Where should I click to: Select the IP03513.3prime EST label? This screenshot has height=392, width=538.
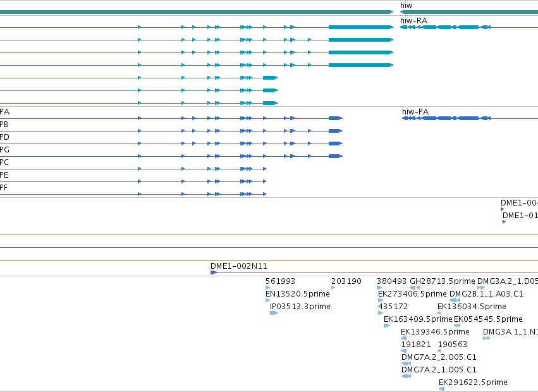click(300, 306)
